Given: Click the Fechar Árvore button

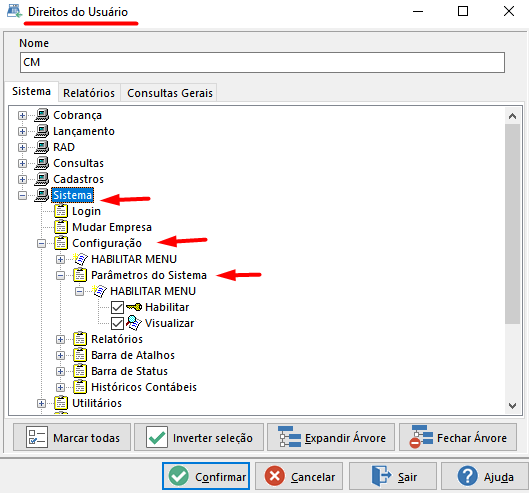Looking at the screenshot, I should coord(458,437).
